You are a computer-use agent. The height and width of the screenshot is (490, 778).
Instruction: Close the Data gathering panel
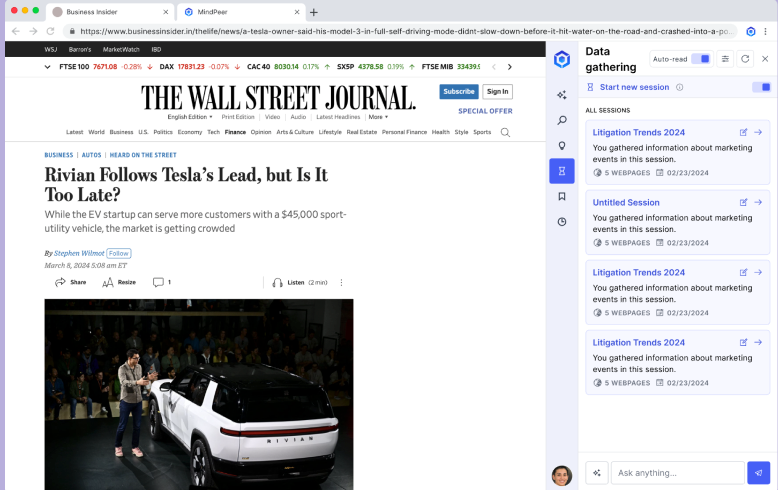click(765, 59)
